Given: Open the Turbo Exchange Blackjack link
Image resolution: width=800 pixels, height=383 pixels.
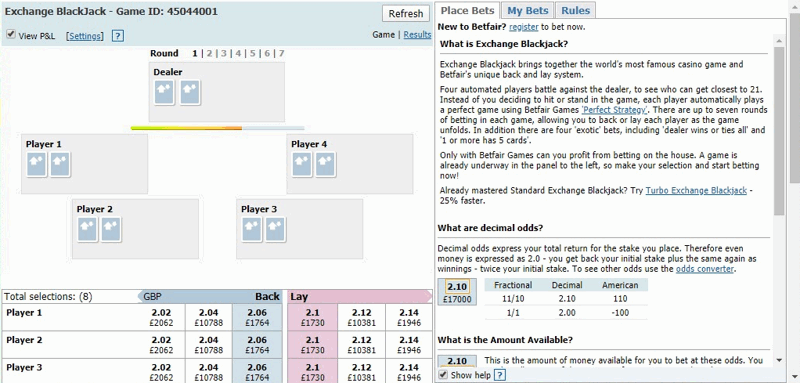Looking at the screenshot, I should [696, 190].
